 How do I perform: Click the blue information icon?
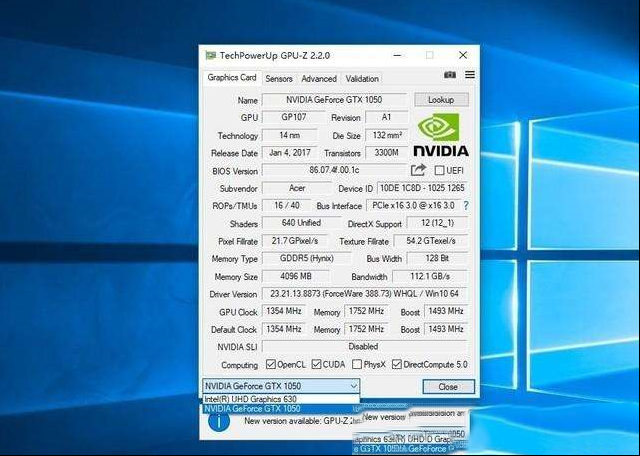coord(219,420)
